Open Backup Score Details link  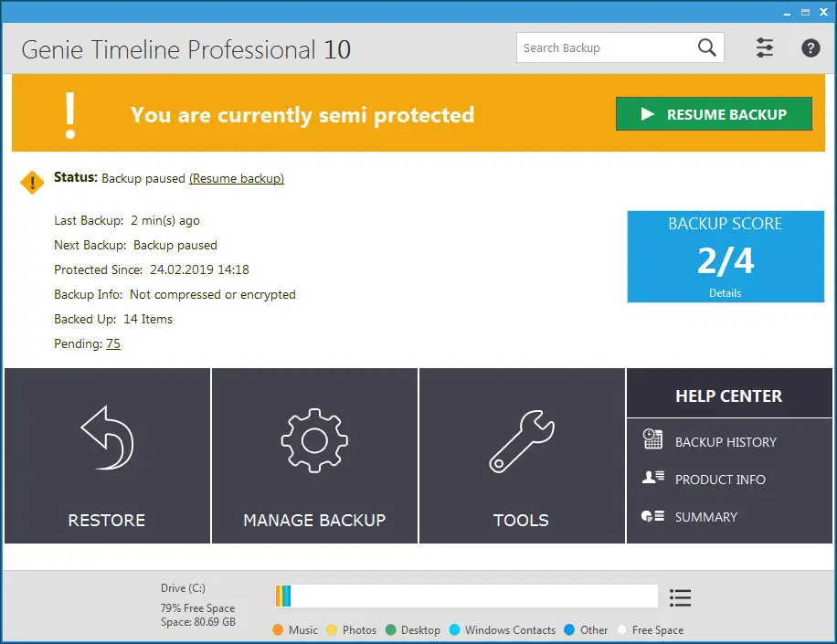(725, 293)
